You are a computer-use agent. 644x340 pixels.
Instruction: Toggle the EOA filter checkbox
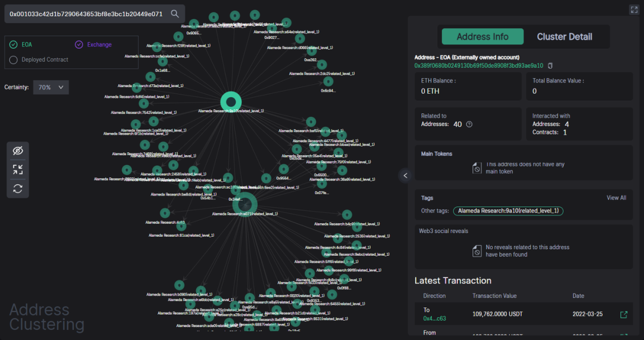[x=14, y=44]
